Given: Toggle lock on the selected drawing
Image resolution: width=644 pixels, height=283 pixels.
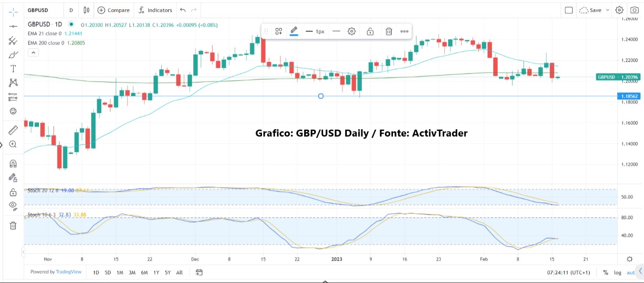Looking at the screenshot, I should coord(370,31).
